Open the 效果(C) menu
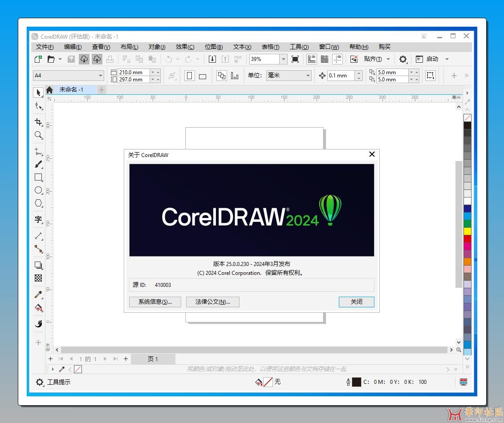This screenshot has height=423, width=504. pyautogui.click(x=185, y=47)
